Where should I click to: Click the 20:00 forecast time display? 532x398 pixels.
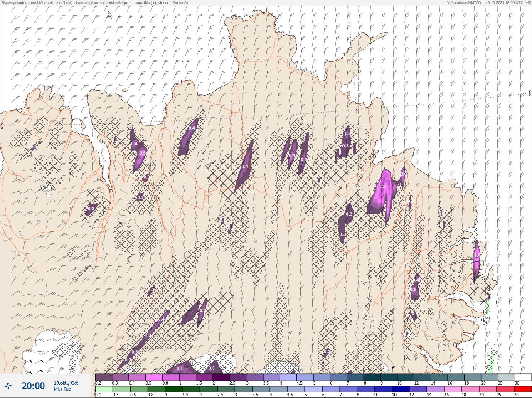33,386
